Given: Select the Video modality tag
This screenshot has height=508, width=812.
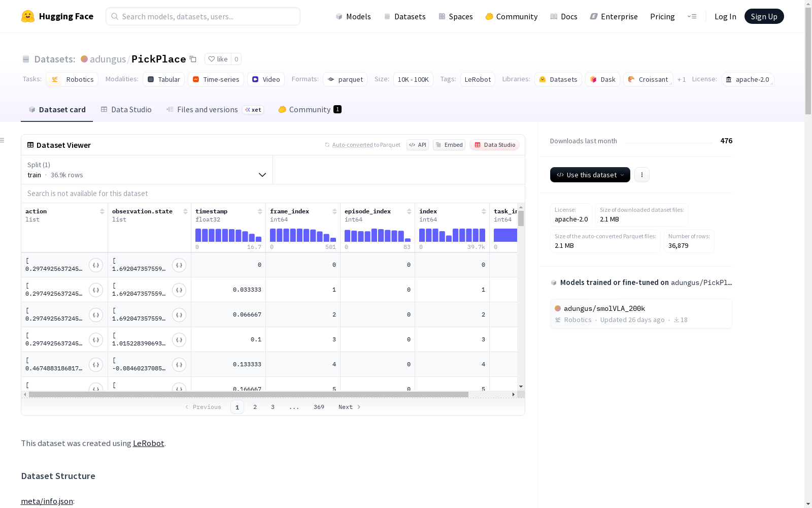Looking at the screenshot, I should (x=266, y=79).
